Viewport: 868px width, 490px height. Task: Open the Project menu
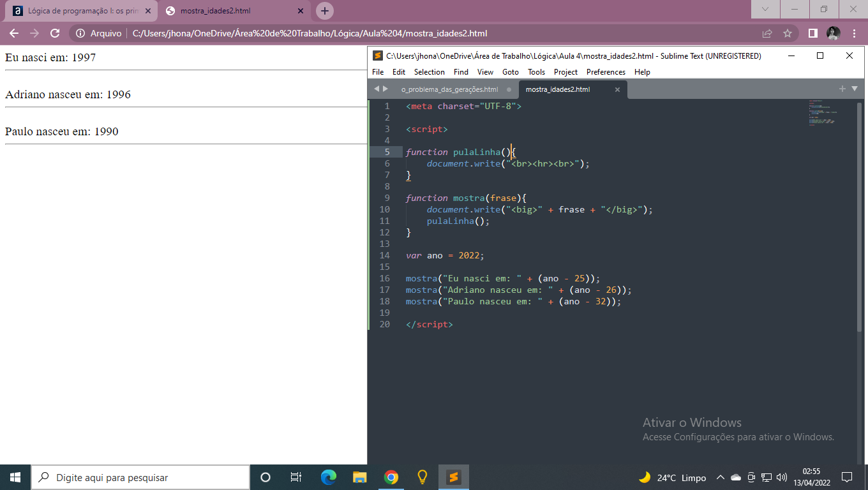(565, 72)
